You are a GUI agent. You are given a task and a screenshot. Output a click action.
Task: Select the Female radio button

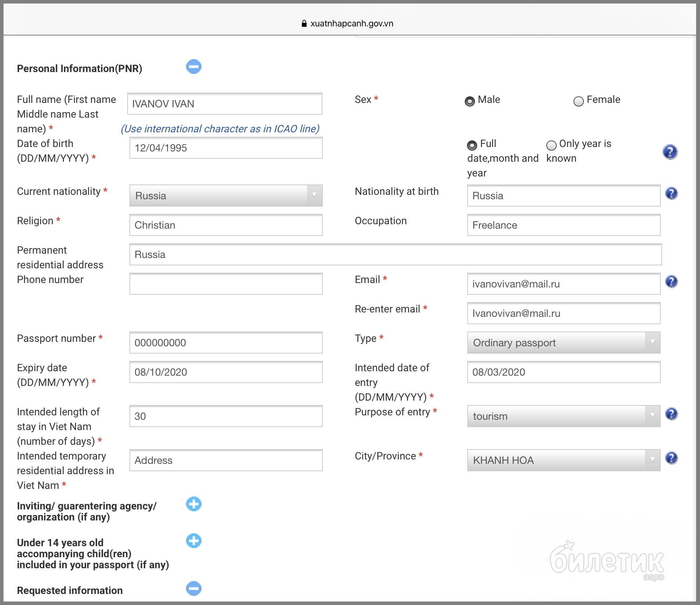pyautogui.click(x=578, y=101)
